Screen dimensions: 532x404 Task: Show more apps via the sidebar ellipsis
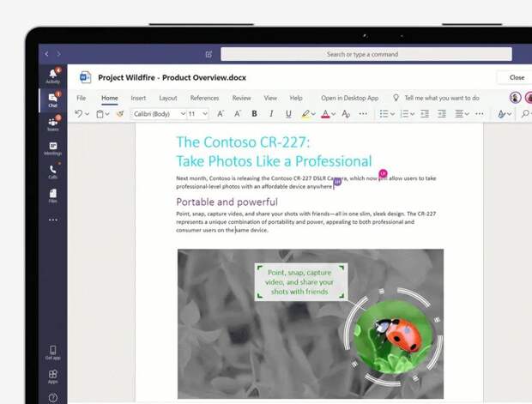point(53,220)
